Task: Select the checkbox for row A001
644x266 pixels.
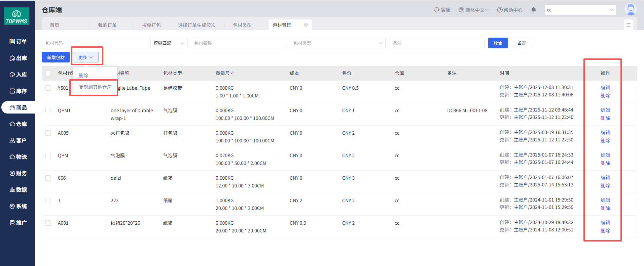Action: click(x=48, y=223)
